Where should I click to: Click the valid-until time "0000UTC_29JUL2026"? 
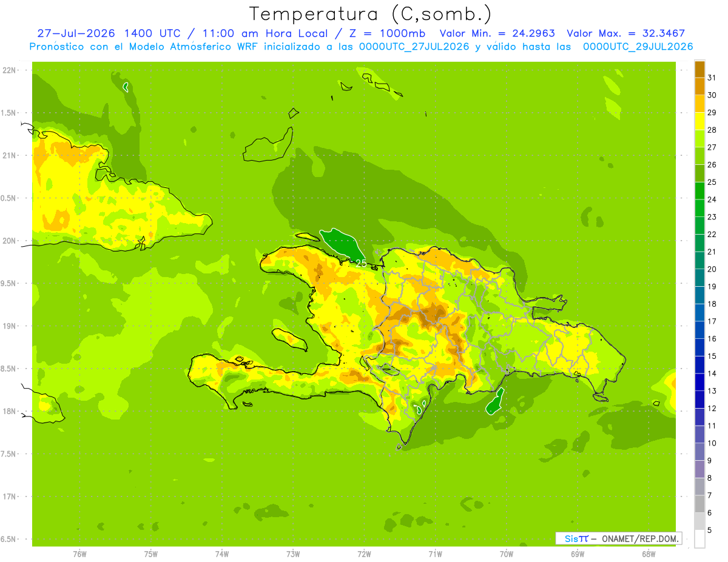(x=638, y=47)
